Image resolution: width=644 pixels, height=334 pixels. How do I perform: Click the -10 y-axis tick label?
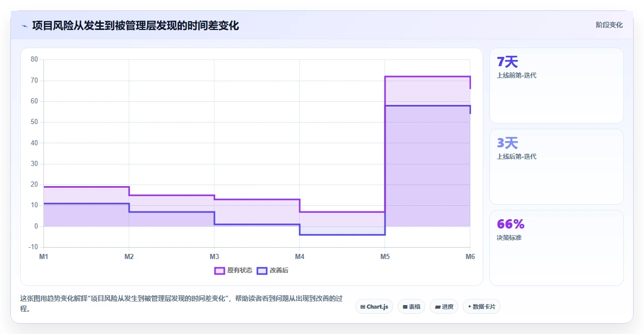(34, 247)
